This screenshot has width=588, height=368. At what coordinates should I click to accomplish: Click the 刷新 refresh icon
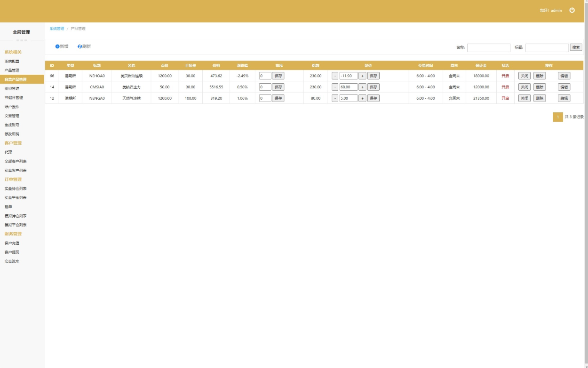[x=80, y=47]
